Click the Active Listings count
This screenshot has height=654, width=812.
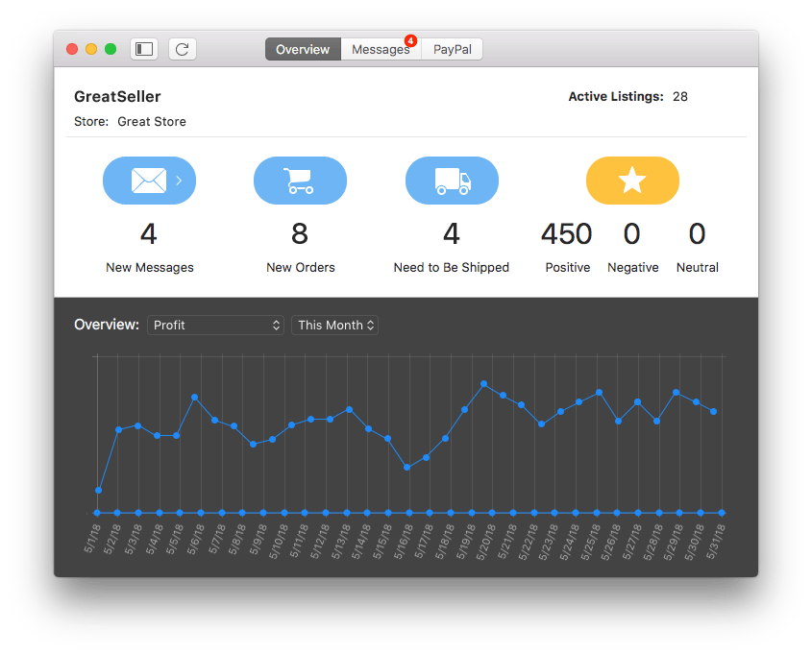tap(680, 97)
